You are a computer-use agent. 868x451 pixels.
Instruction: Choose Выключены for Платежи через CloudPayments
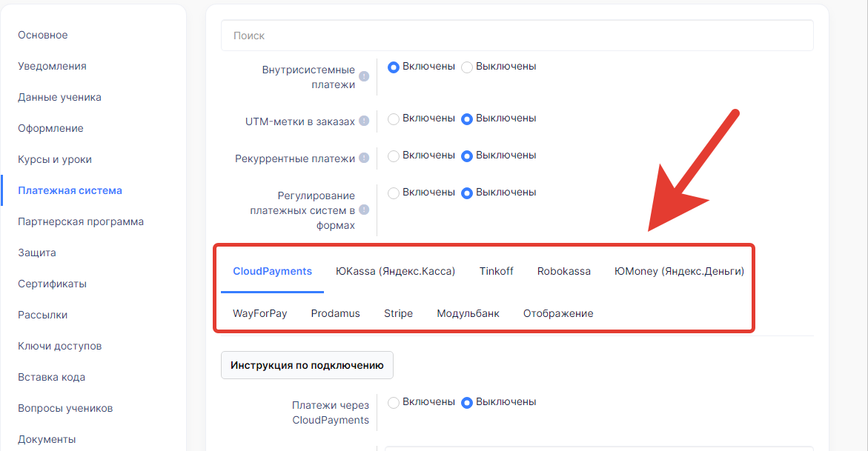pyautogui.click(x=467, y=403)
